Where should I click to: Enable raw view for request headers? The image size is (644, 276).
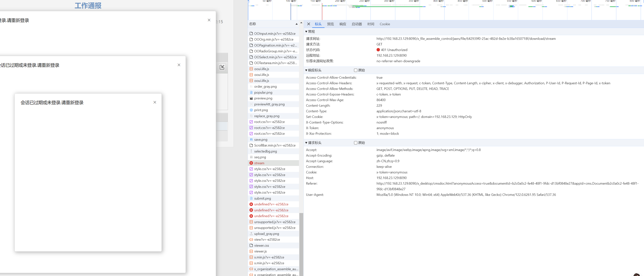(x=355, y=143)
